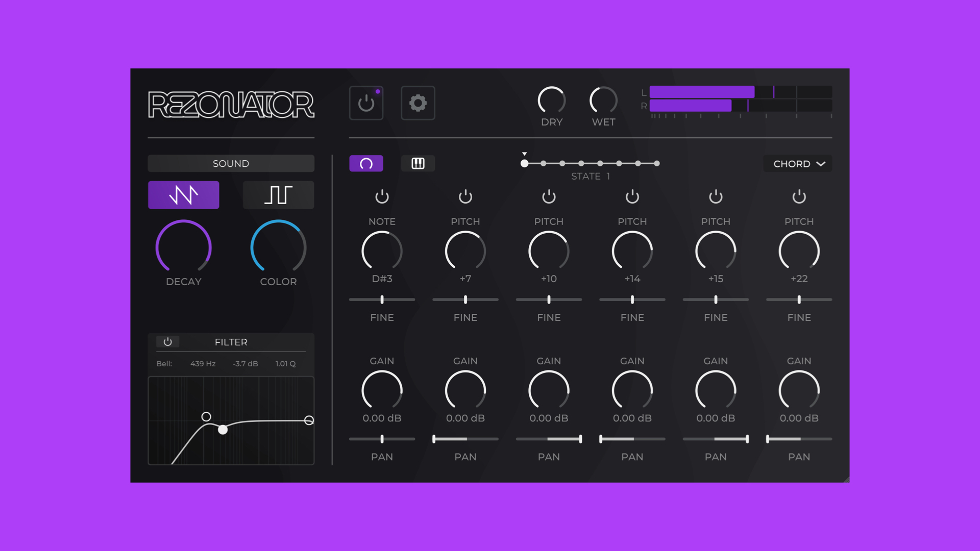Screen dimensions: 980x551
Task: Click the PITCH knob showing +22
Action: click(799, 251)
